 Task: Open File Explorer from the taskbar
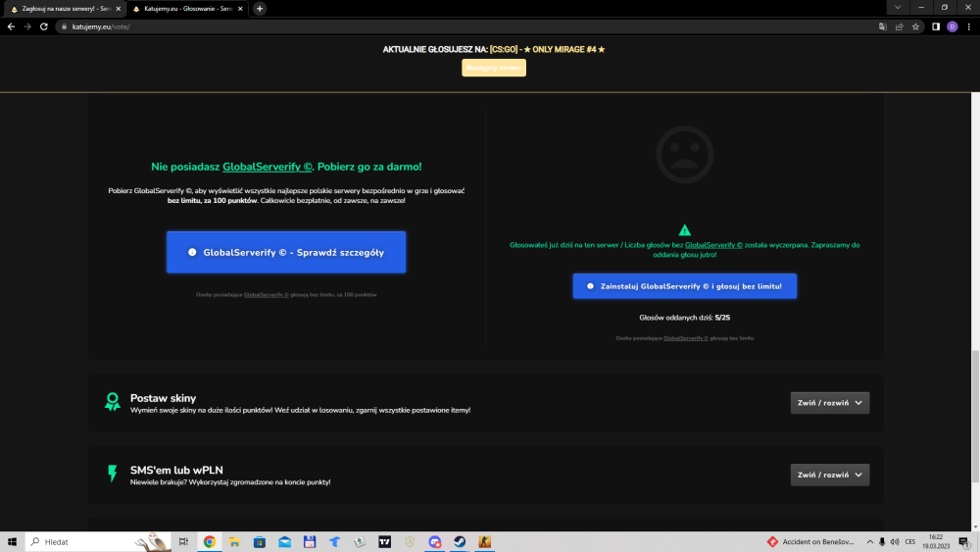pos(234,542)
